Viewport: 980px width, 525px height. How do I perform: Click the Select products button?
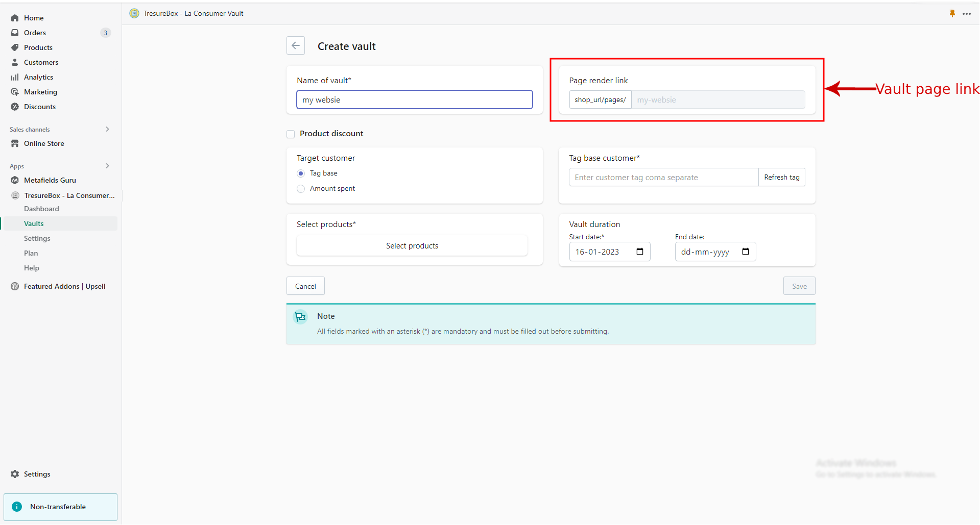click(x=412, y=246)
